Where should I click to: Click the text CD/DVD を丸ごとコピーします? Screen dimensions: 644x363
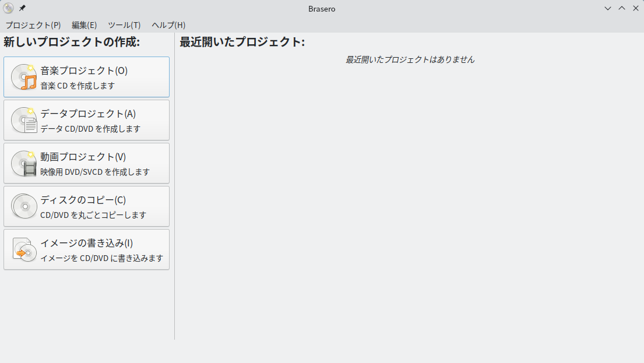[93, 215]
